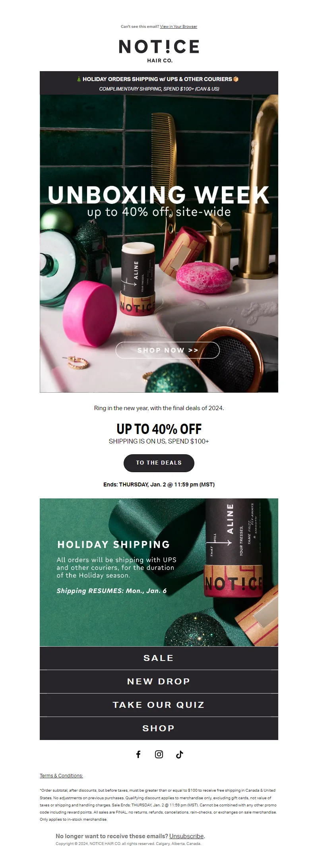Select TAKE OUR QUIZ navigation bar
The height and width of the screenshot is (868, 318).
click(x=159, y=705)
